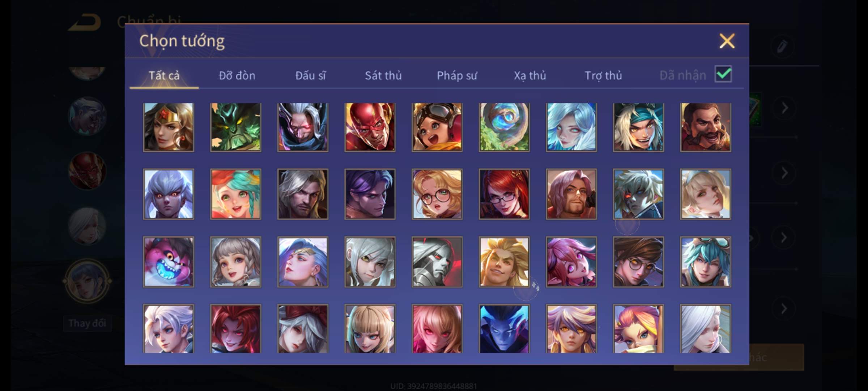This screenshot has width=868, height=391.
Task: Select the Tất cả tab
Action: 164,75
